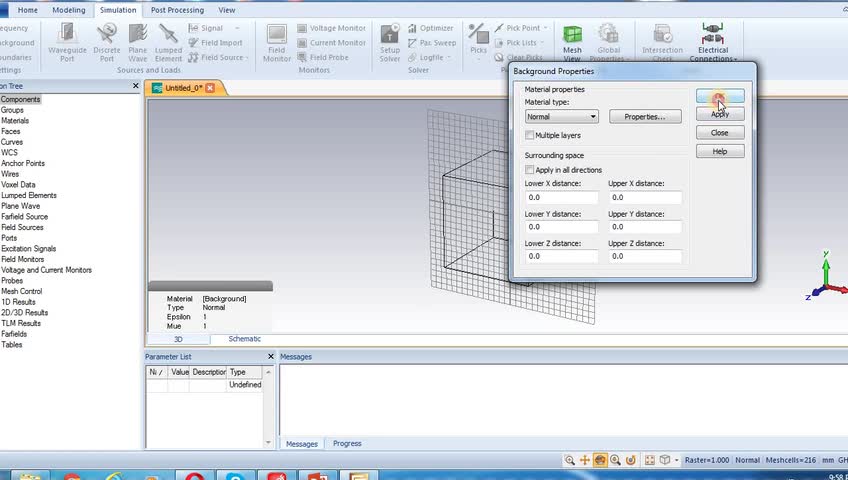
Task: Run Intersection Check
Action: pyautogui.click(x=662, y=42)
